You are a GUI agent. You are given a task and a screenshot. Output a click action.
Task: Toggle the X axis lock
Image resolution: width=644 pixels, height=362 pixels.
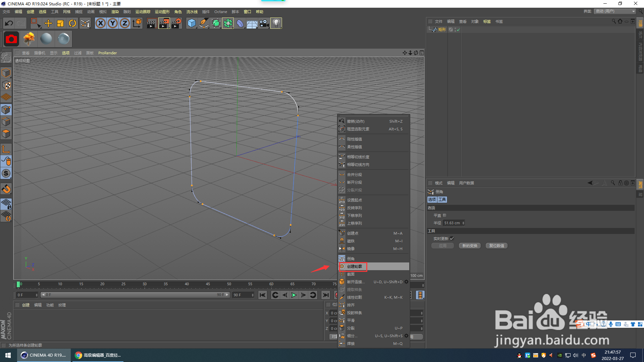pos(101,23)
